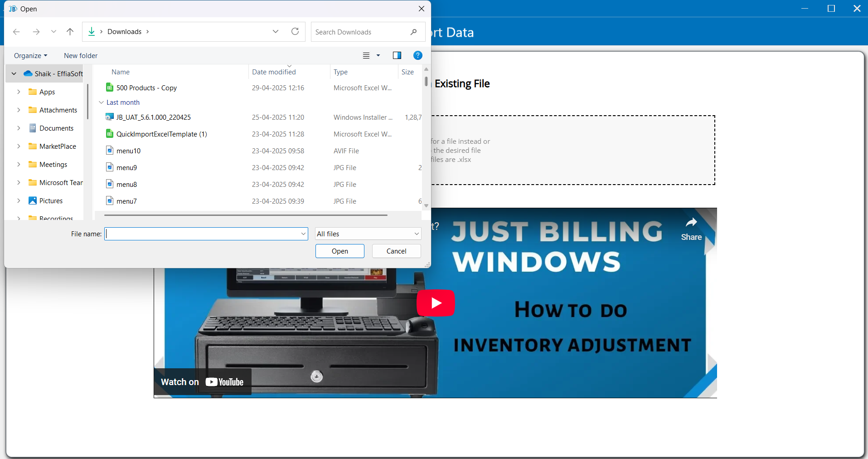Open the Organize menu
The image size is (868, 459).
(x=30, y=56)
